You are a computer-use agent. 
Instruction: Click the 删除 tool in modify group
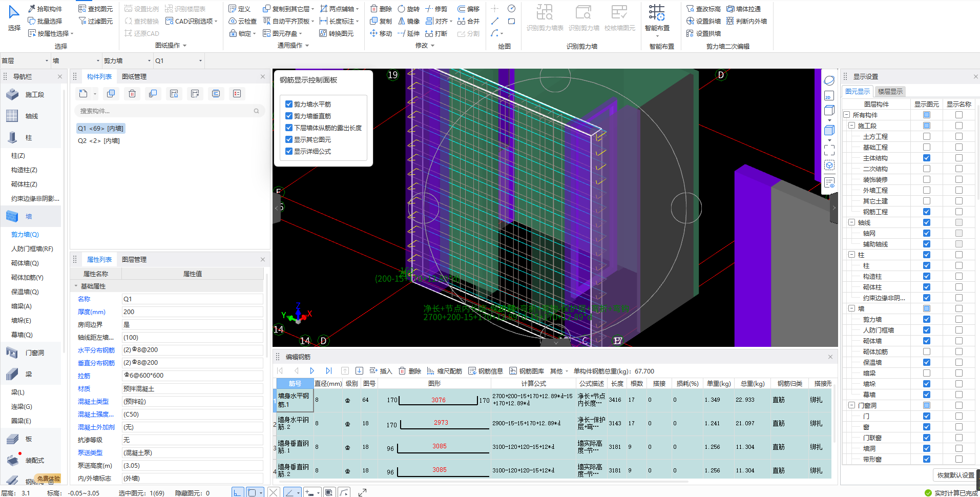(x=381, y=9)
